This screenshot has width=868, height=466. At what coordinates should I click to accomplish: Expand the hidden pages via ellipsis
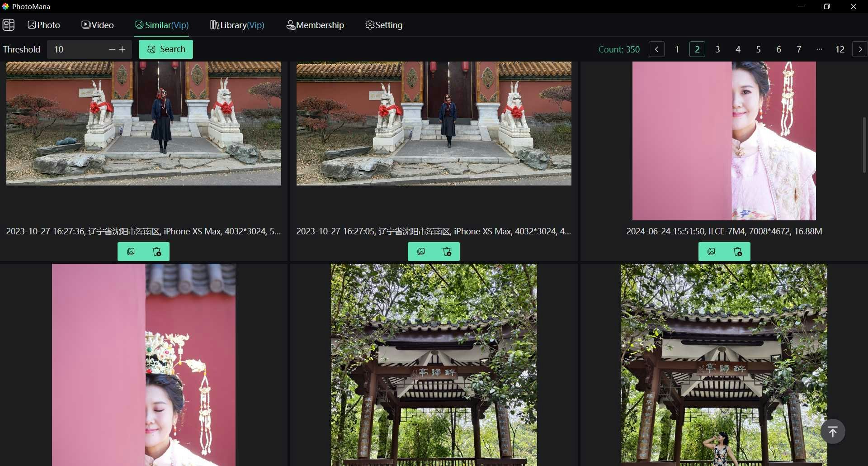point(819,49)
